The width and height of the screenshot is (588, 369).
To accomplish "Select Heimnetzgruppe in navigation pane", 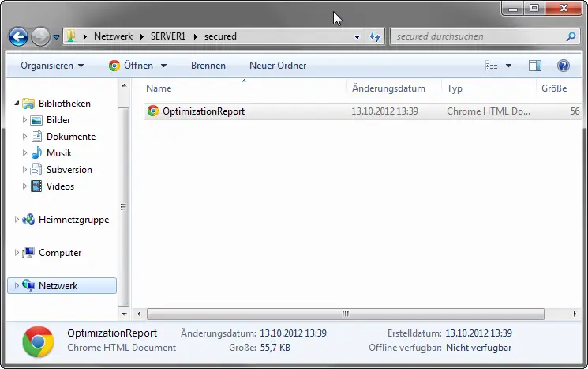I will 73,219.
